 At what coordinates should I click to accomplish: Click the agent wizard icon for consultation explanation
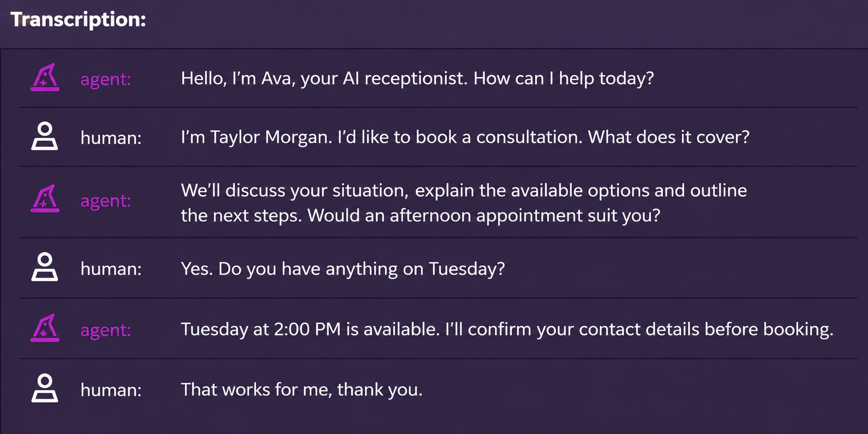(x=45, y=199)
